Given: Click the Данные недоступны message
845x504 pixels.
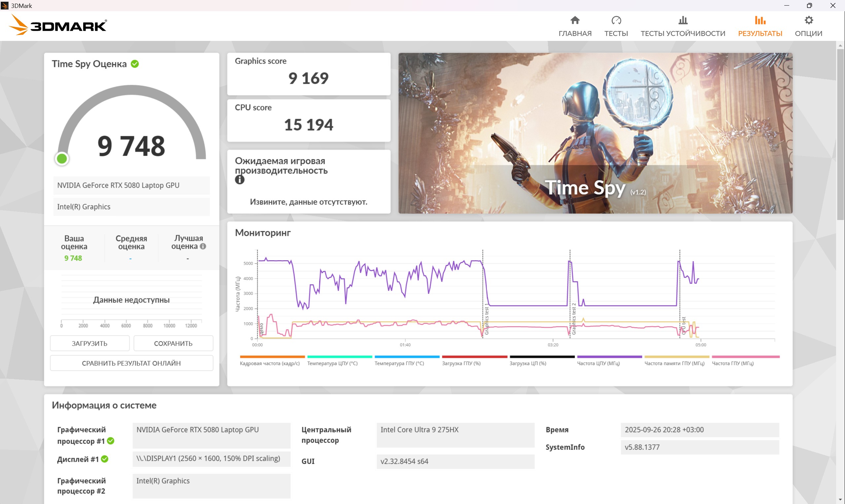Looking at the screenshot, I should [131, 300].
